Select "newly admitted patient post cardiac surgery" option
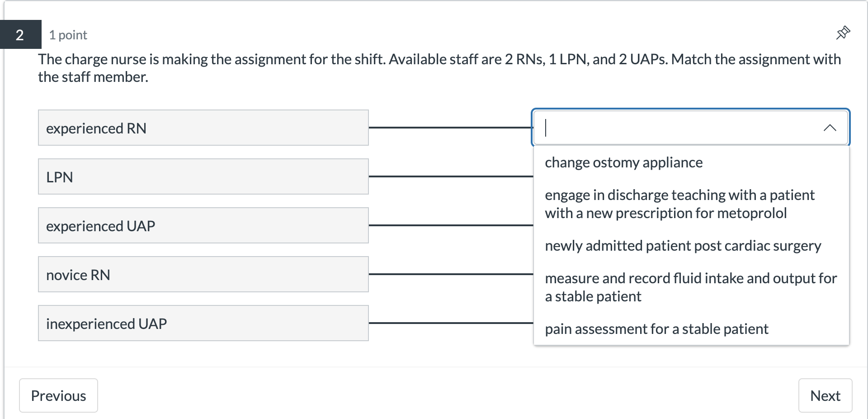 (x=683, y=246)
